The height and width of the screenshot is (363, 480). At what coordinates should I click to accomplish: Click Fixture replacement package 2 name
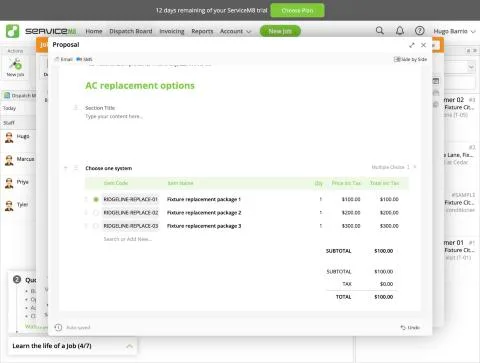pyautogui.click(x=204, y=213)
